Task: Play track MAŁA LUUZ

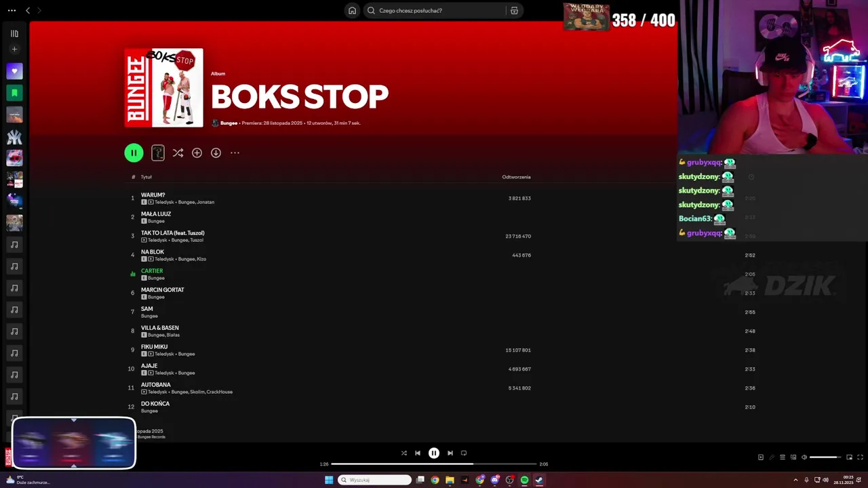Action: (x=156, y=214)
